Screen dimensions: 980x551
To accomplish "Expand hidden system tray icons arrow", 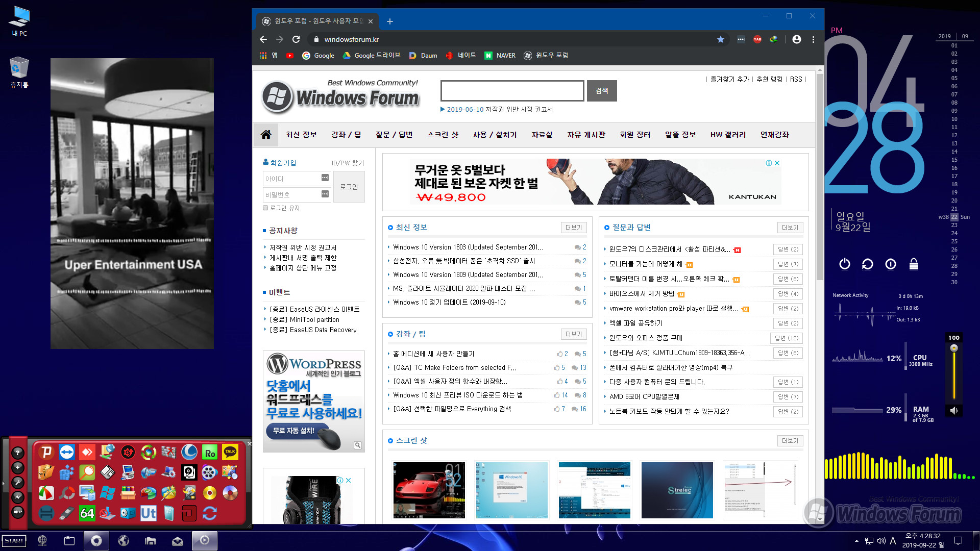I will tap(856, 541).
